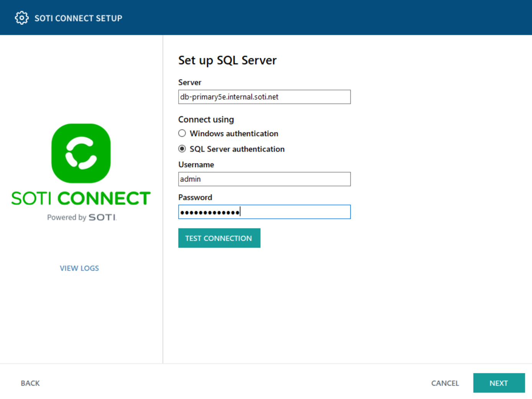Click the 'Connect using' label
This screenshot has width=532, height=399.
(206, 120)
